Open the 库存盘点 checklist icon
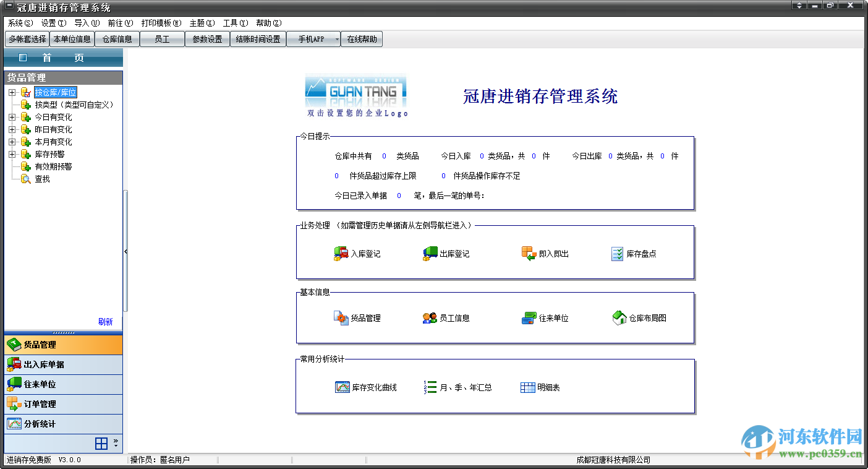The height and width of the screenshot is (469, 868). point(617,254)
